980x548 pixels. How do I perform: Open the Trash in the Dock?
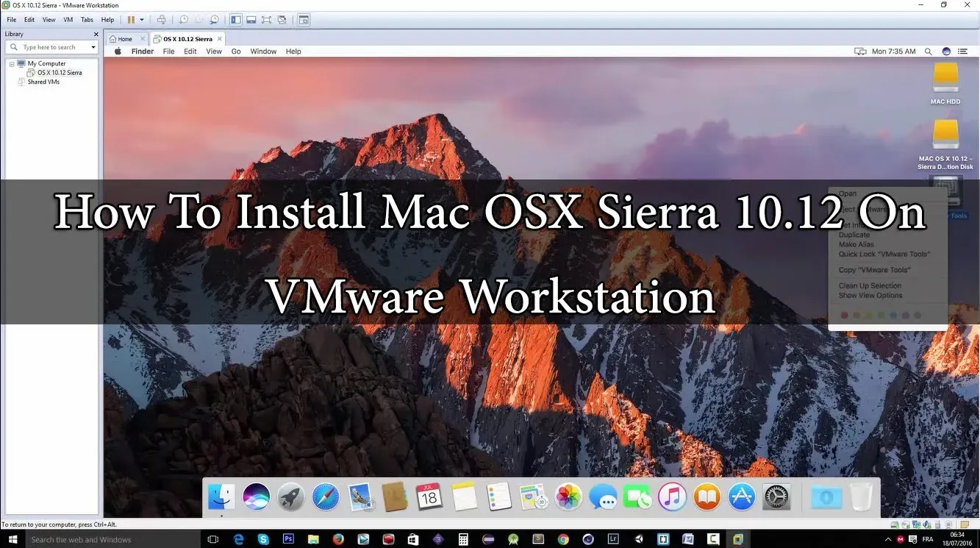click(x=861, y=497)
